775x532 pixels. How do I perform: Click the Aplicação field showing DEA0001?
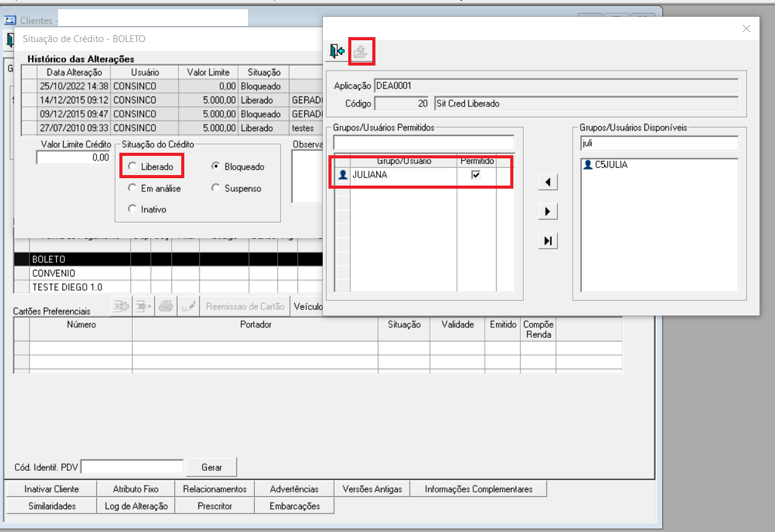click(556, 85)
